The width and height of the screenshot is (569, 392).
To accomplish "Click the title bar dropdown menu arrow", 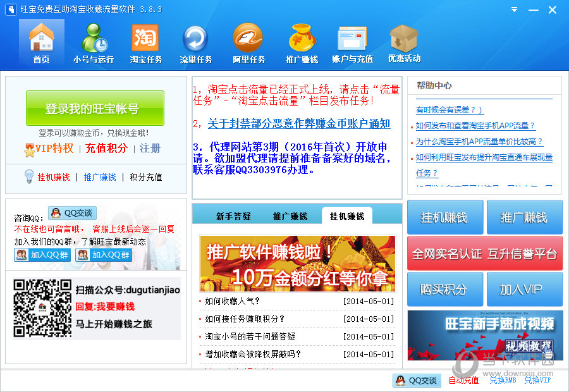I will [514, 9].
